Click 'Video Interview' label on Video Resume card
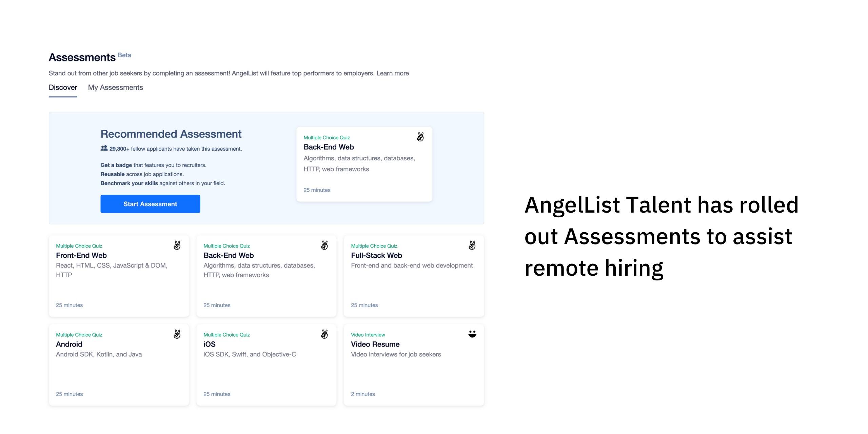 (x=368, y=335)
